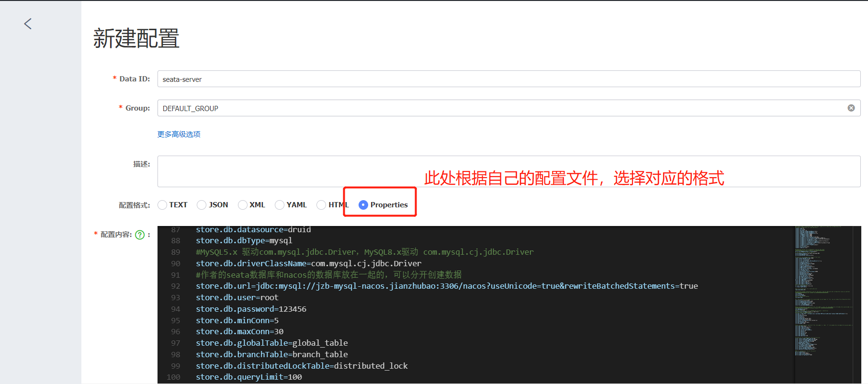Focus the Data ID input field

pos(508,79)
